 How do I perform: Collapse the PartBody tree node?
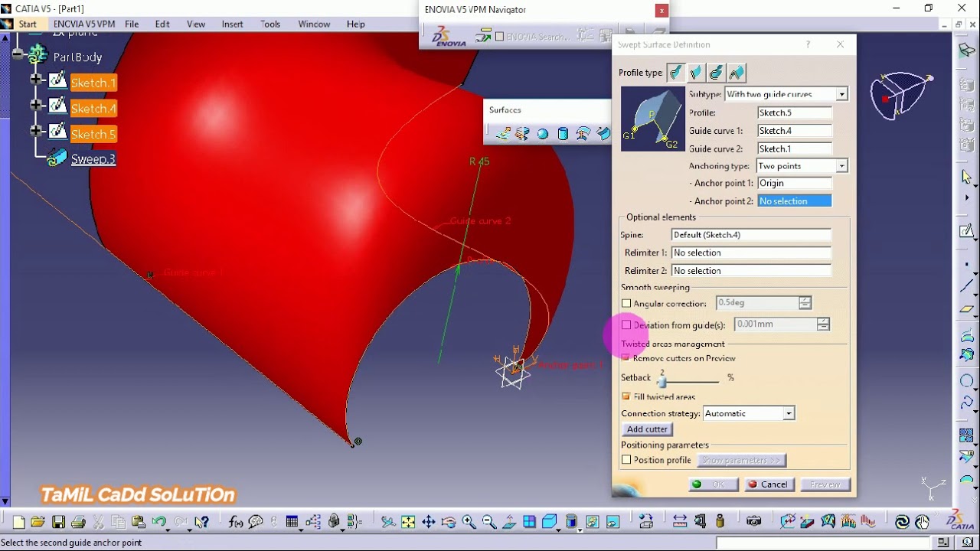coord(18,55)
